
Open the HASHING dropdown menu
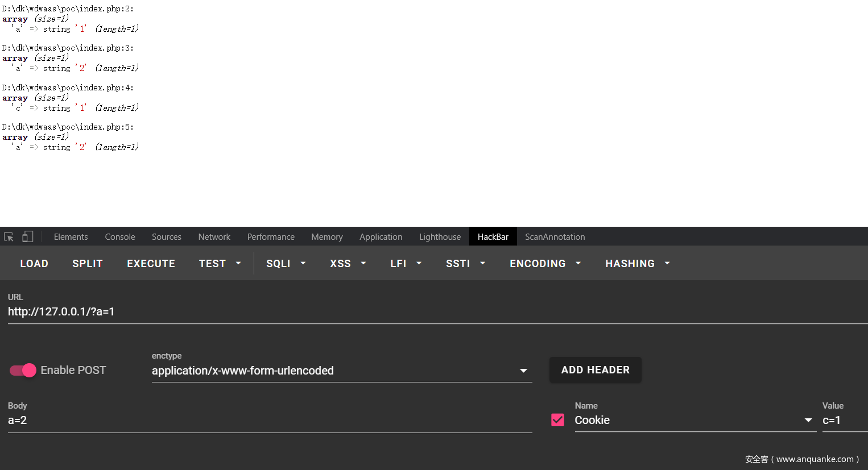click(x=637, y=264)
